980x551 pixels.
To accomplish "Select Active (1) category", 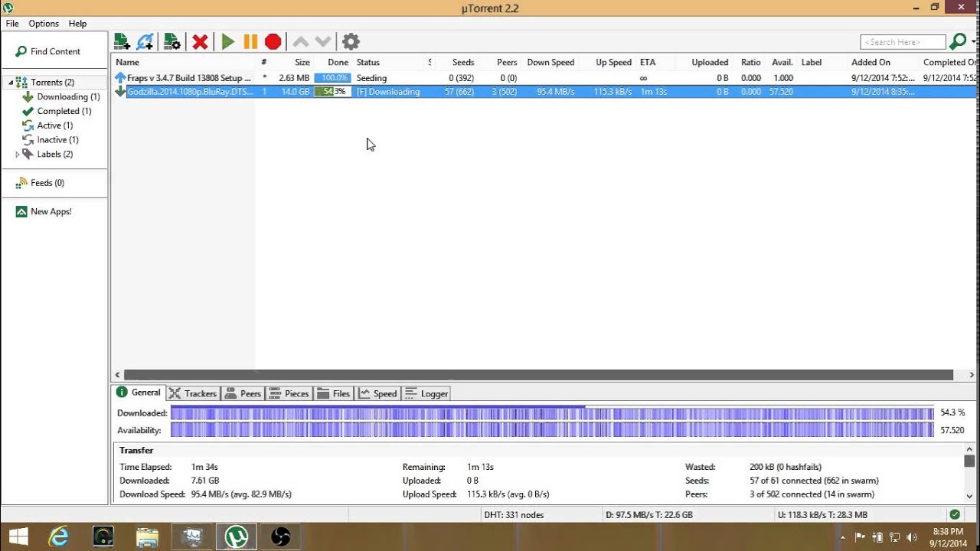I will (x=47, y=126).
